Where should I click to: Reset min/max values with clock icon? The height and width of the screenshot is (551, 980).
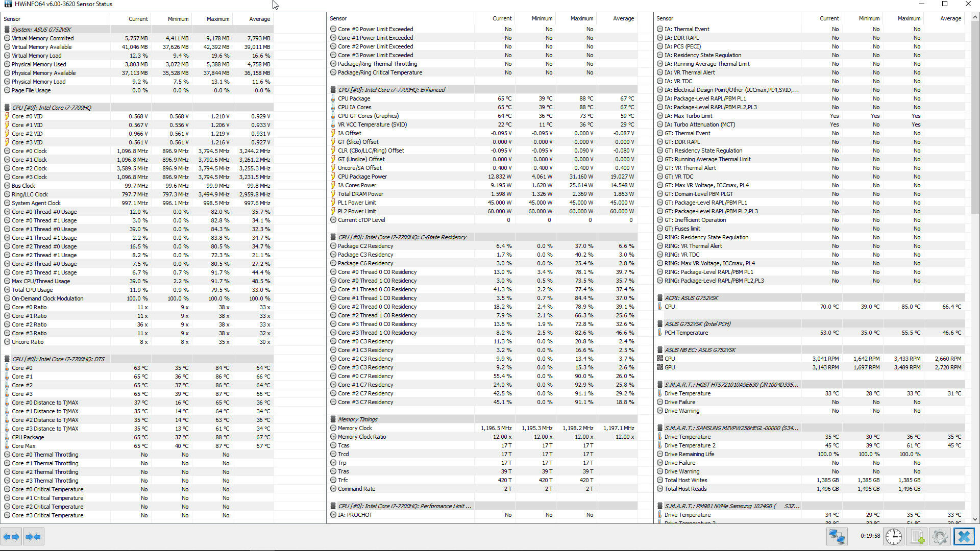coord(893,537)
